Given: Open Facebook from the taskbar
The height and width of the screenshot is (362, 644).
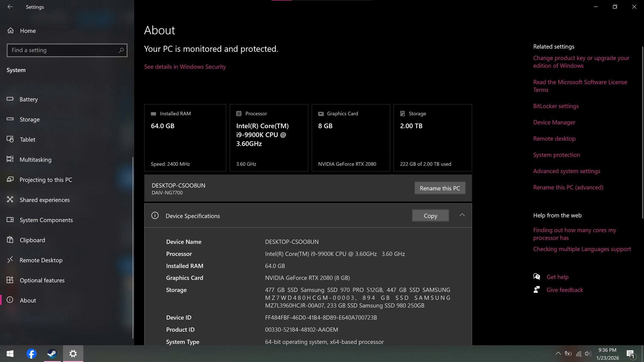Looking at the screenshot, I should [31, 354].
